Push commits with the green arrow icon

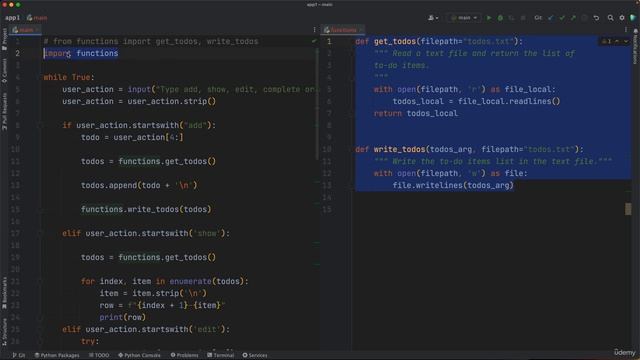(x=573, y=18)
